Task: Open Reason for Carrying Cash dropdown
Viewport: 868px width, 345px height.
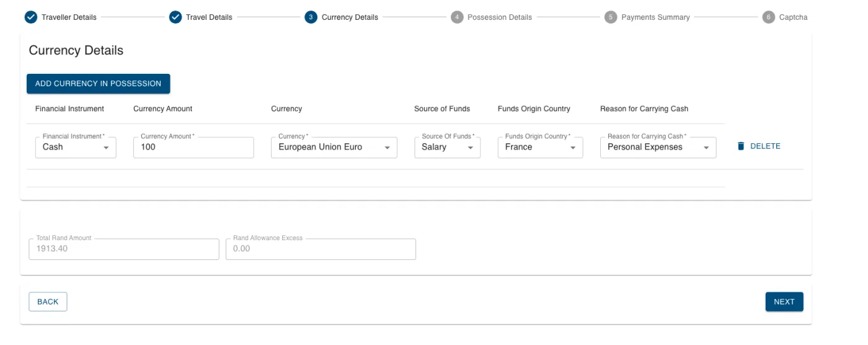Action: 658,147
